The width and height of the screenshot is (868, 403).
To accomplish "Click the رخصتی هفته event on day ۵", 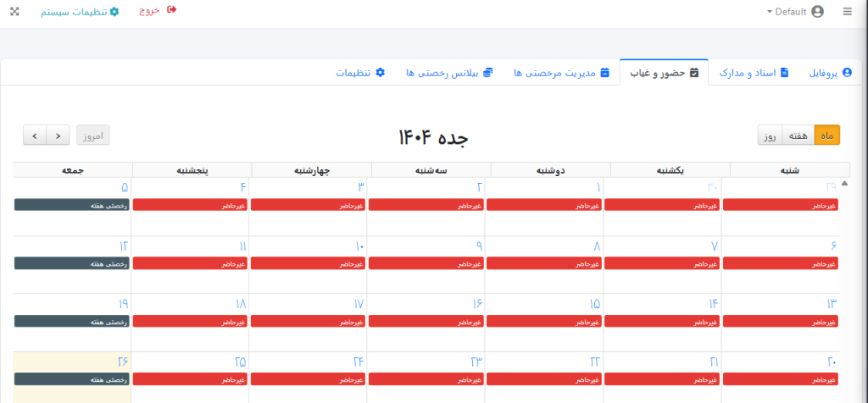I will click(x=72, y=205).
